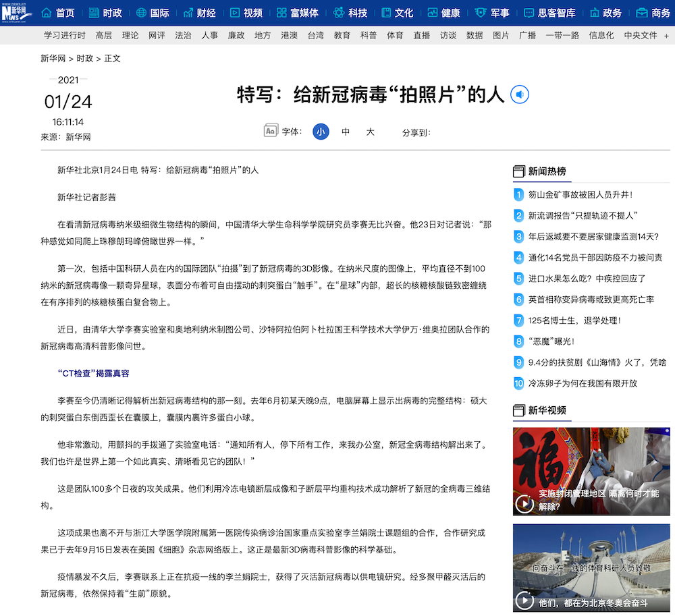
Task: Click the 时政 icon in top nav
Action: [x=93, y=13]
